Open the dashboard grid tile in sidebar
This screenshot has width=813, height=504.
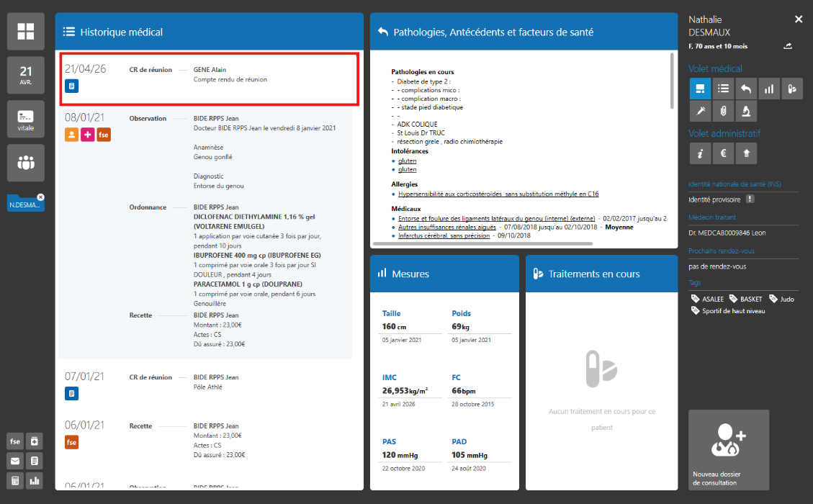coord(26,31)
